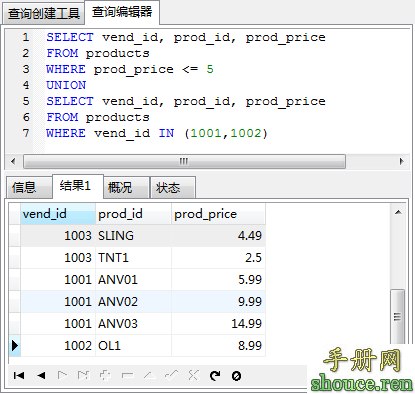Place cursor on UNION keyword line
This screenshot has height=394, width=415.
tap(66, 85)
